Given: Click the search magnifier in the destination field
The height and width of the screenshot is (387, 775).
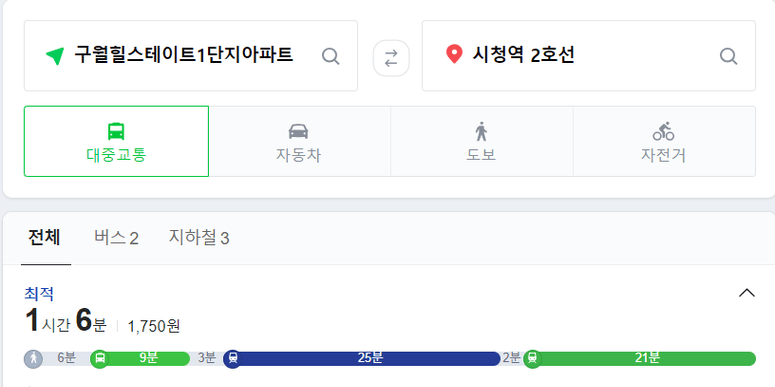Looking at the screenshot, I should (729, 56).
